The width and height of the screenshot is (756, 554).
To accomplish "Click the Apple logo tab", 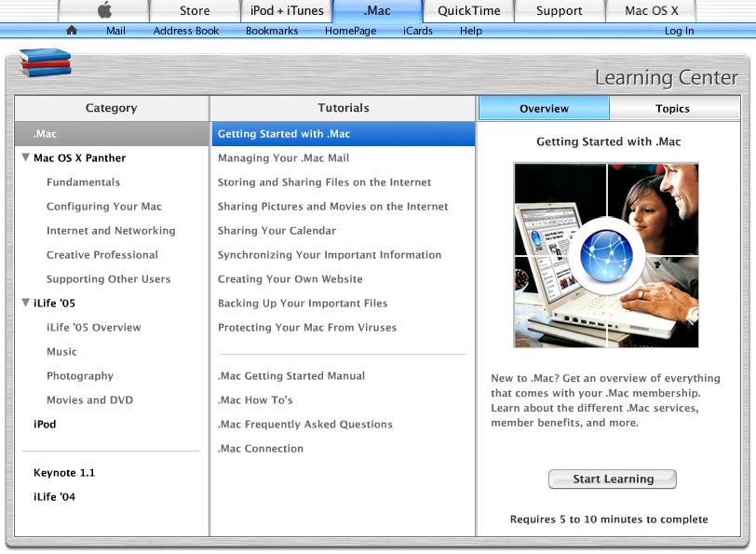I will [x=104, y=10].
